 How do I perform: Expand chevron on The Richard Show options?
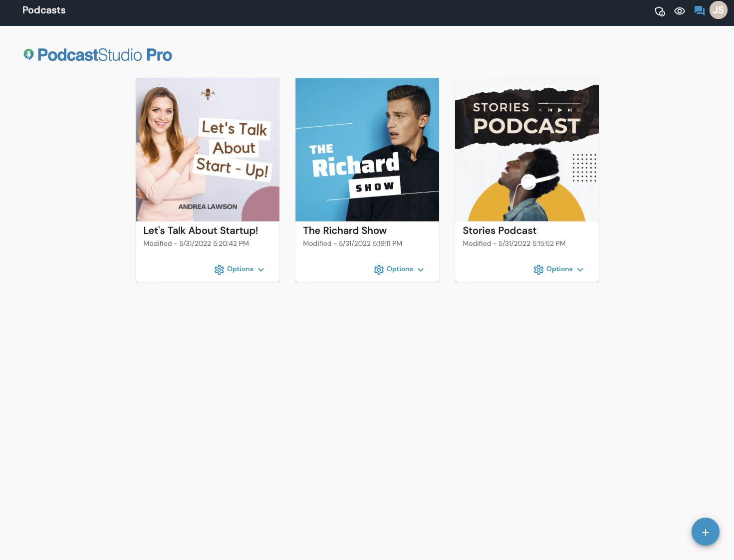coord(421,270)
